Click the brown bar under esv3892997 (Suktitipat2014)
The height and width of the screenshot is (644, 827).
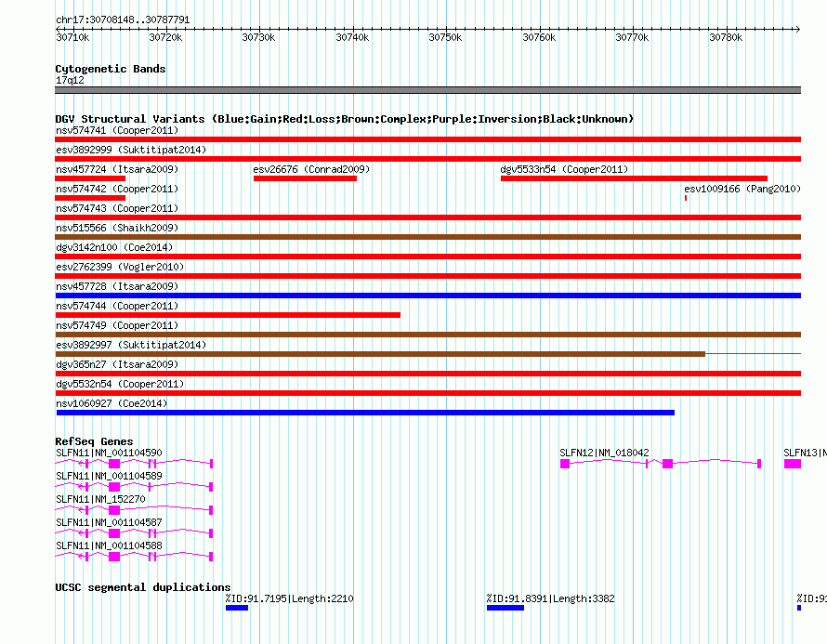pos(380,354)
